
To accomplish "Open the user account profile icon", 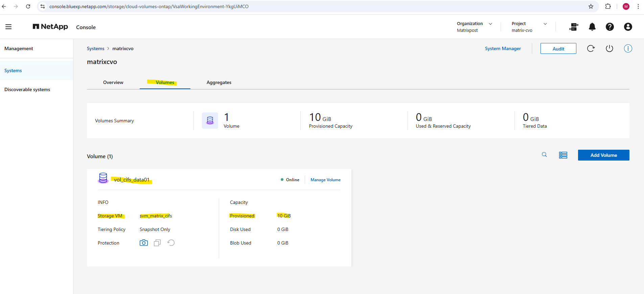I will 628,27.
